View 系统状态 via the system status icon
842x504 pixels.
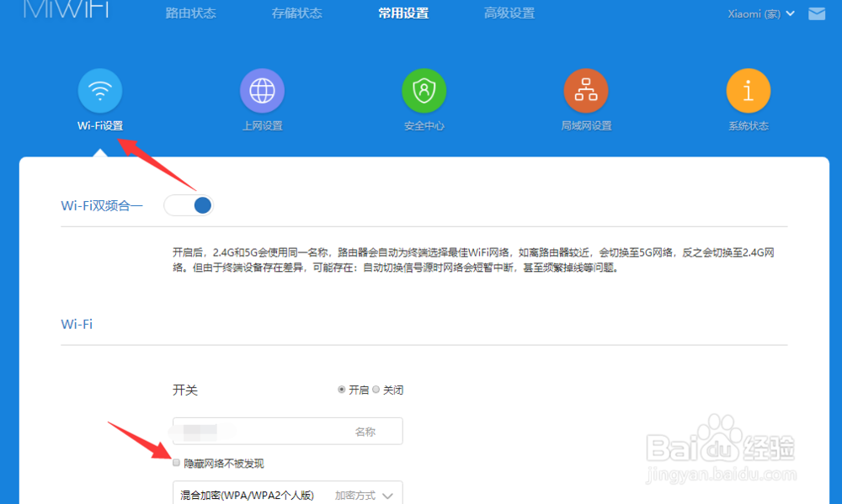(749, 90)
